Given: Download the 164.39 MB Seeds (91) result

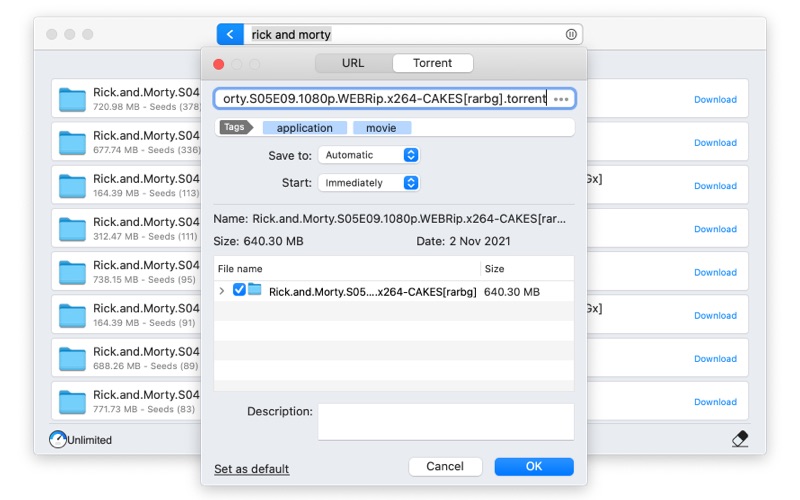Looking at the screenshot, I should pyautogui.click(x=715, y=315).
